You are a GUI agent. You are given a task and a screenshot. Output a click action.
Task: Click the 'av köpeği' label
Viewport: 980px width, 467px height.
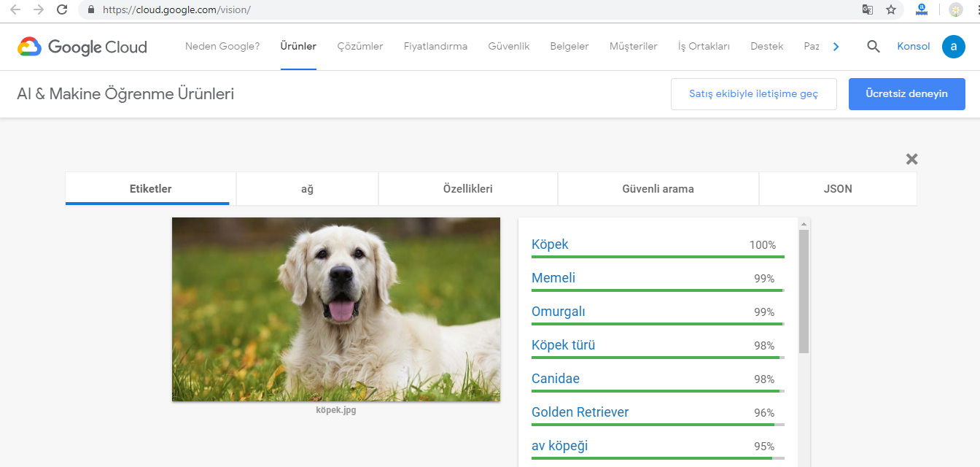560,446
